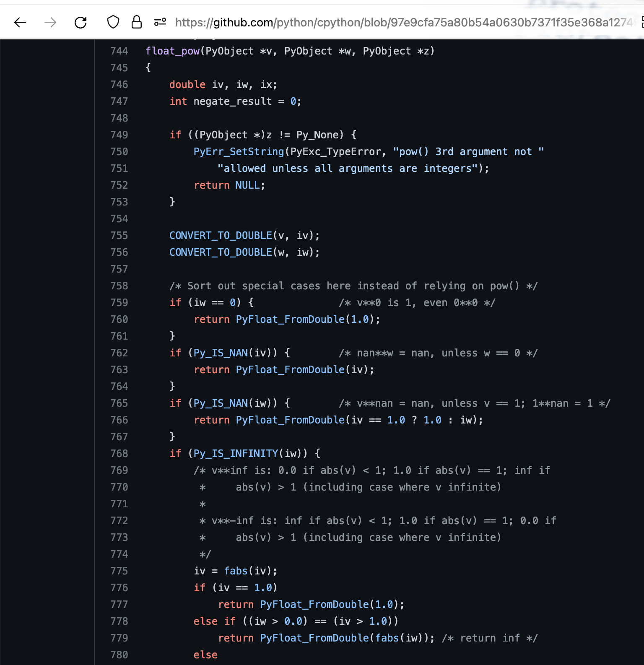This screenshot has height=665, width=644.
Task: Click 'return NULL;' on line 752
Action: [x=229, y=185]
